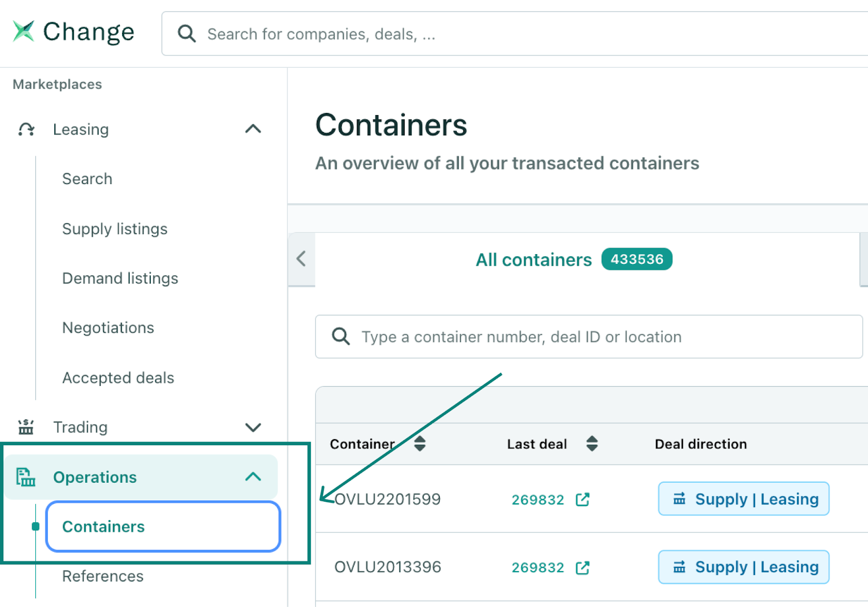Click the Trading dollar icon
This screenshot has width=868, height=607.
pyautogui.click(x=25, y=427)
